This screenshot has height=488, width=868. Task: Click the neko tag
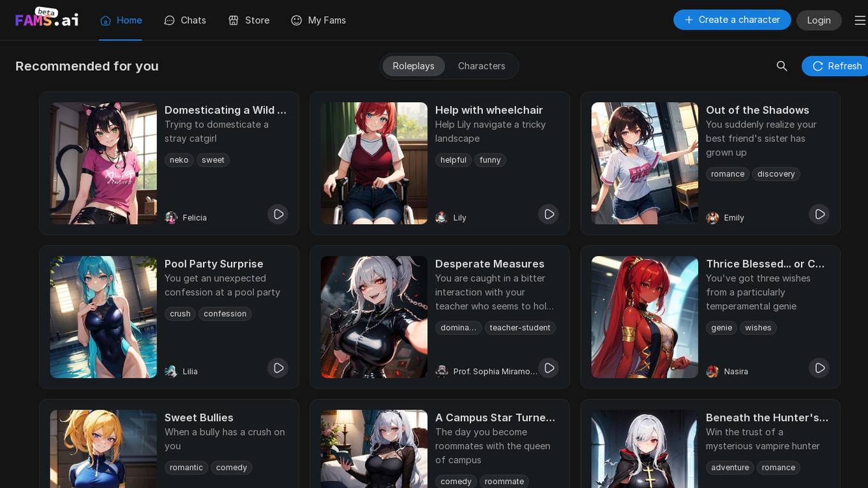(x=179, y=160)
